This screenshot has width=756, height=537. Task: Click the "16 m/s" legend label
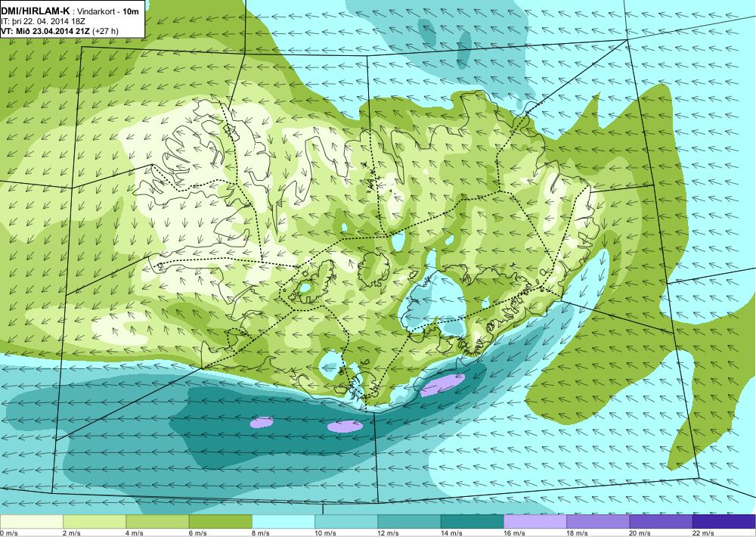514,532
